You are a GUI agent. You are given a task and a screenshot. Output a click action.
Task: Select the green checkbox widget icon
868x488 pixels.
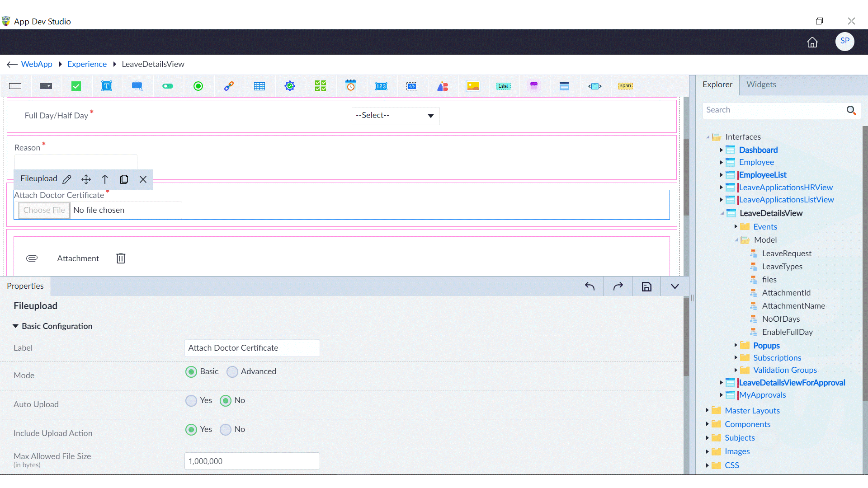pos(76,86)
